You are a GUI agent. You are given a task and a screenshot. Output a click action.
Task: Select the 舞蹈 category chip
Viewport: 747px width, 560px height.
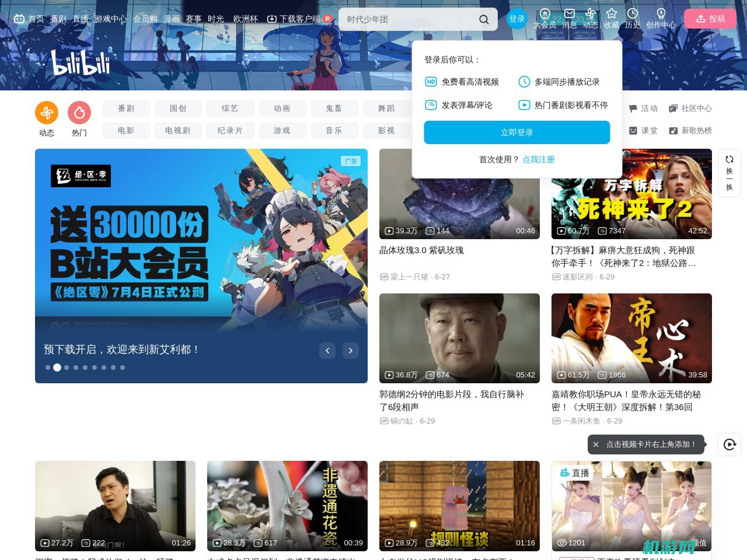tap(386, 108)
